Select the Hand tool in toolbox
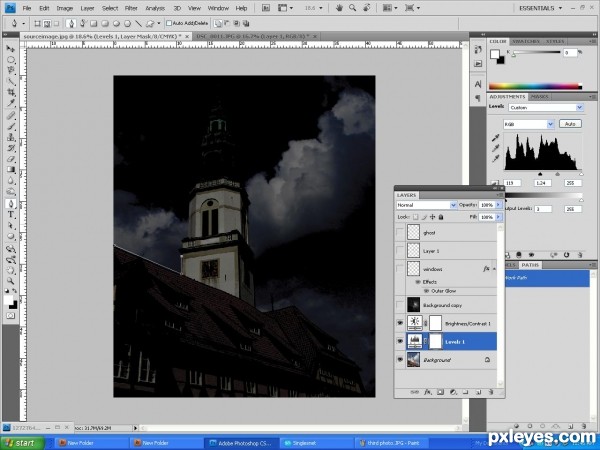The image size is (600, 450). point(10,270)
